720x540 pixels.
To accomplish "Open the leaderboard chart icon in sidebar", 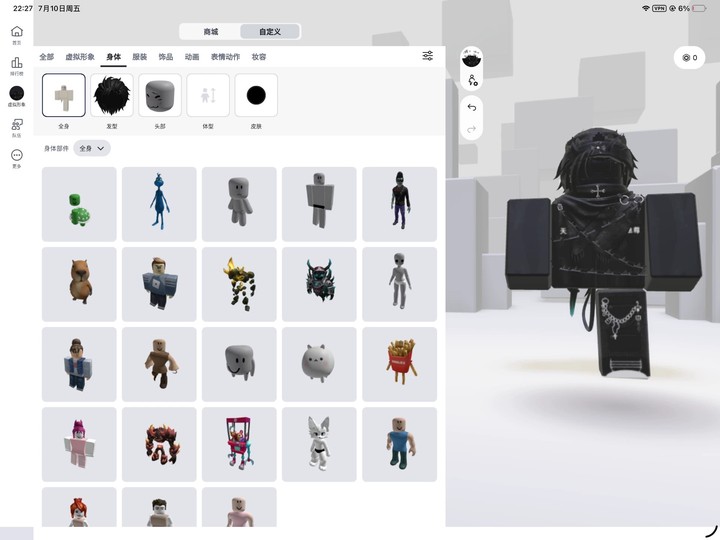I will tap(17, 62).
